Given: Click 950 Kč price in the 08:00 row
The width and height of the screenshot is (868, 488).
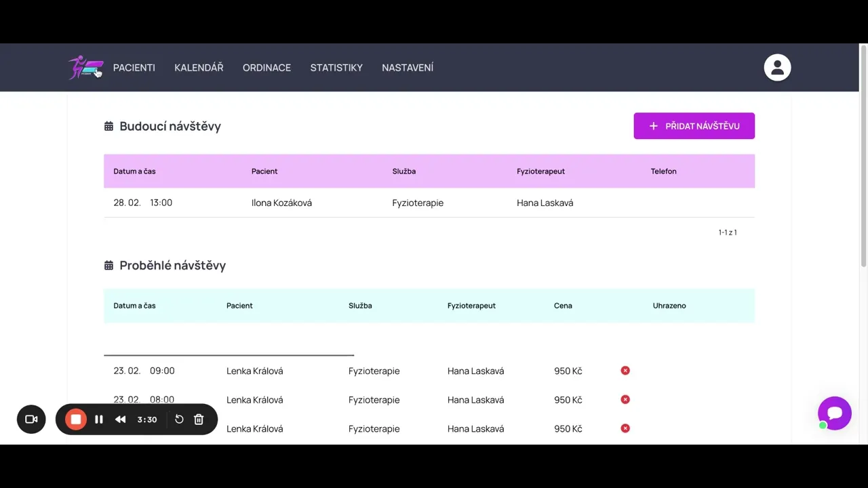Looking at the screenshot, I should click(568, 400).
